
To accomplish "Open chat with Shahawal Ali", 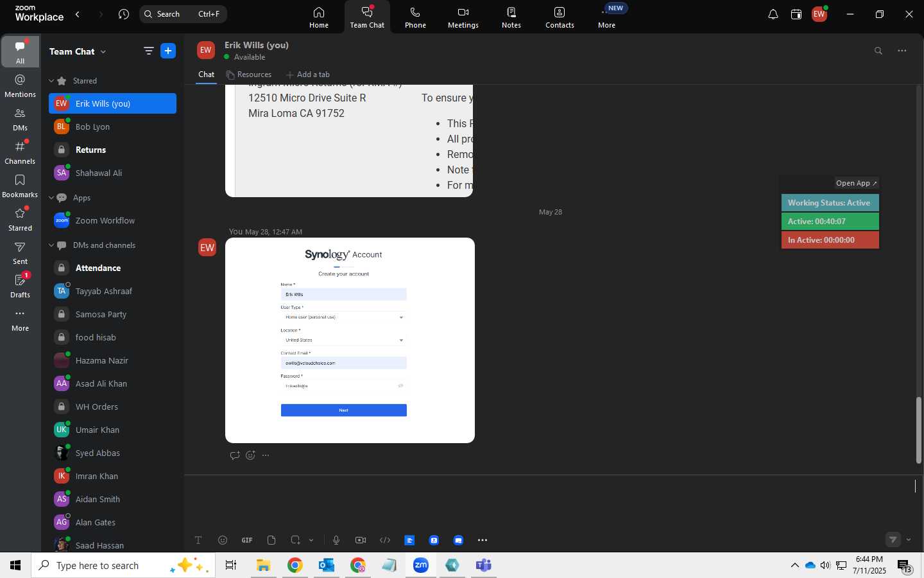I will (x=113, y=173).
